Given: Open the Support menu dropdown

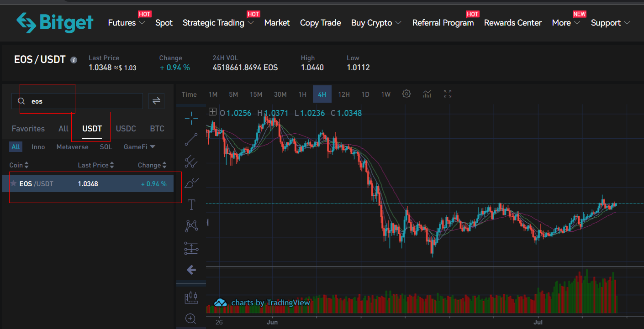Looking at the screenshot, I should point(611,23).
